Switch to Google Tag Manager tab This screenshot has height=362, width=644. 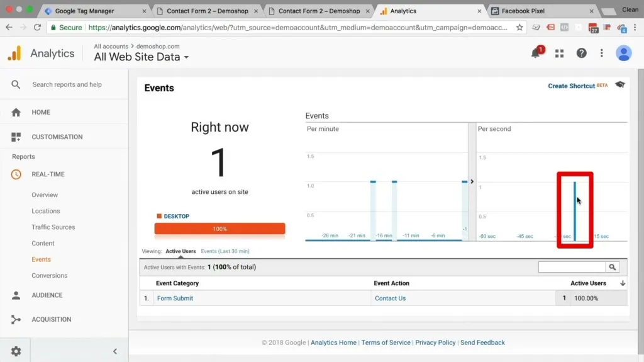pyautogui.click(x=84, y=11)
